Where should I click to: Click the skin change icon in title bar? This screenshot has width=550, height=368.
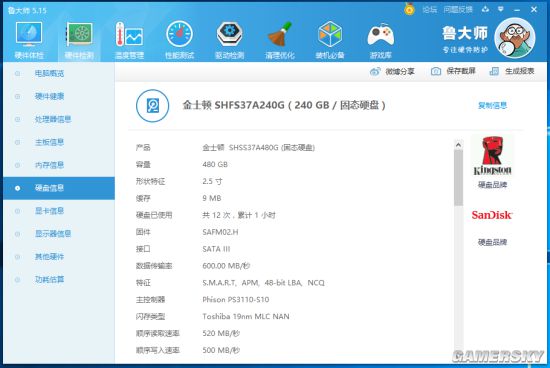[485, 9]
